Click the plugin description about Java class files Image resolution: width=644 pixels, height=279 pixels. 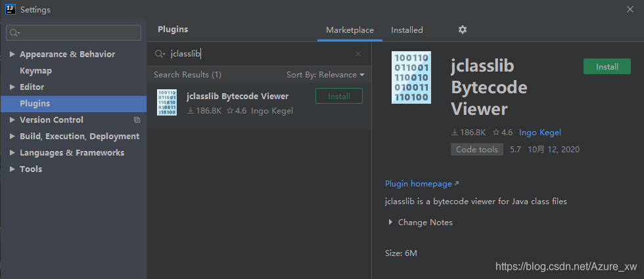[x=476, y=202]
